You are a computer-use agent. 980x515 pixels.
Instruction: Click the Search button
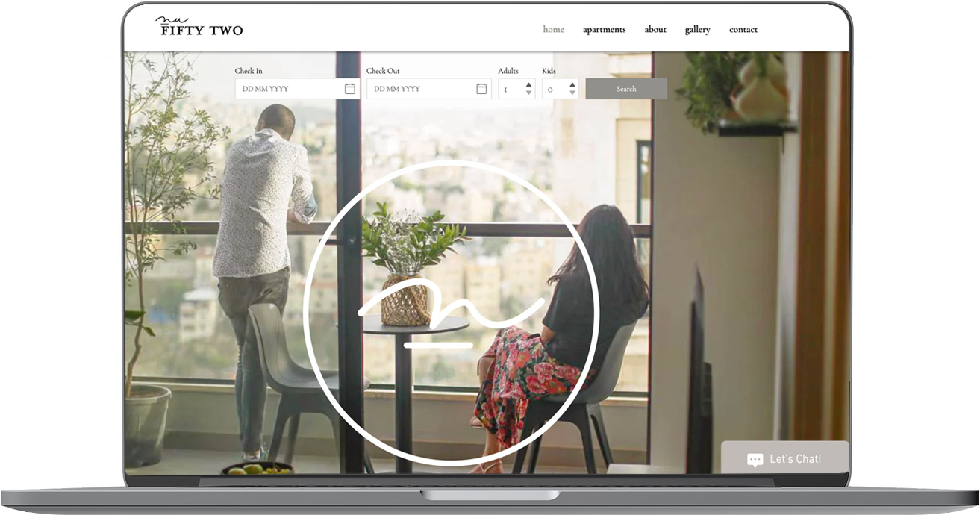[626, 89]
